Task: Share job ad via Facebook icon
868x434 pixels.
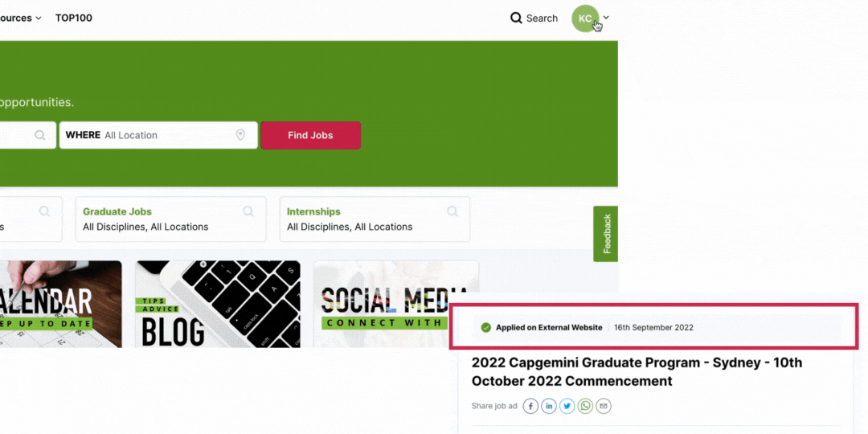Action: (530, 407)
